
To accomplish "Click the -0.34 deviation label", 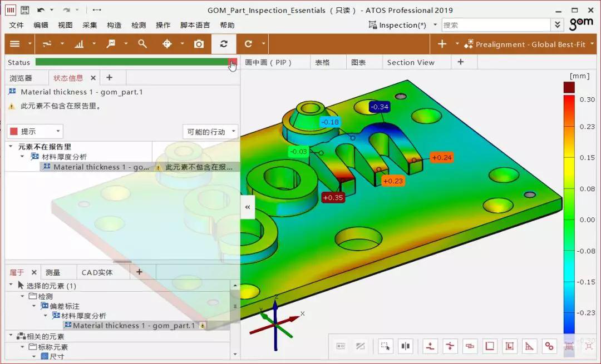I will [x=380, y=107].
